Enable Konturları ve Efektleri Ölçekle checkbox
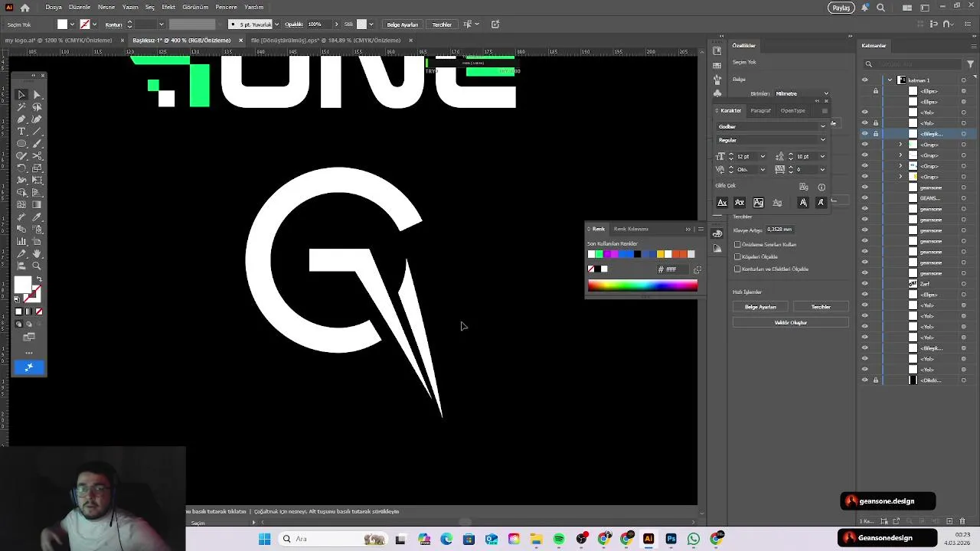Screen dimensions: 980x551 [737, 269]
